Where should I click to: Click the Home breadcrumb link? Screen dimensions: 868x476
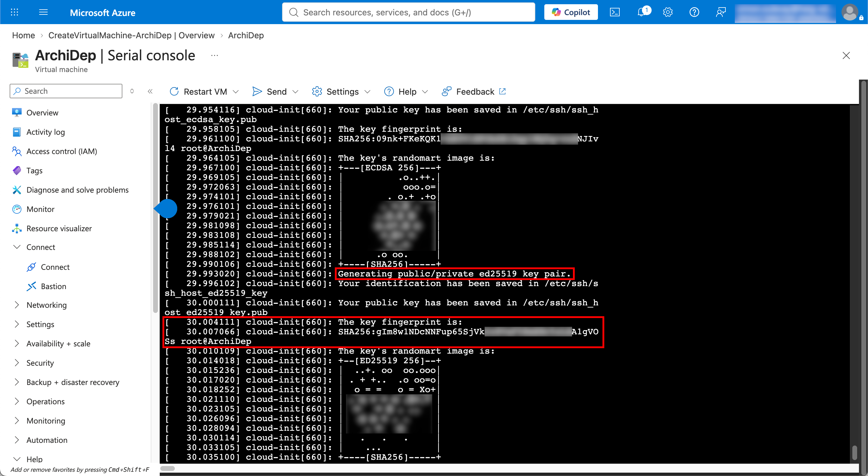pos(24,35)
